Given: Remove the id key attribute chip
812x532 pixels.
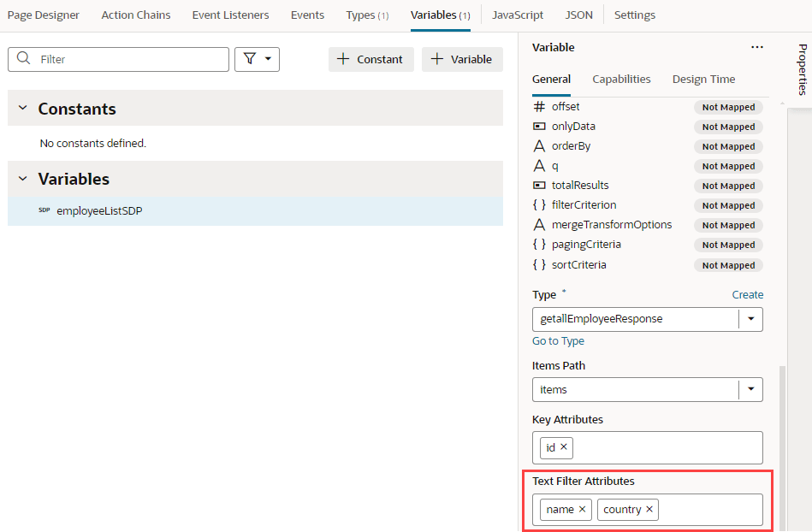Looking at the screenshot, I should pos(564,446).
